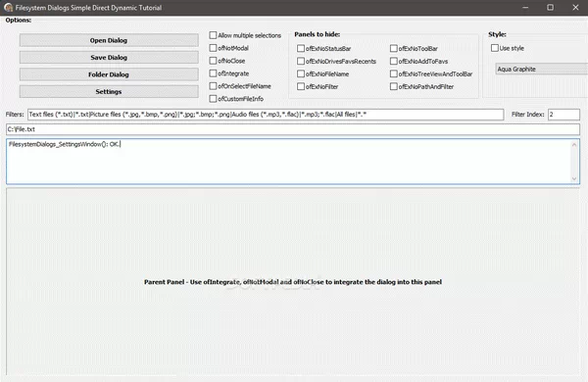Click the 'Style:' label
This screenshot has height=382, width=588.
(x=497, y=34)
